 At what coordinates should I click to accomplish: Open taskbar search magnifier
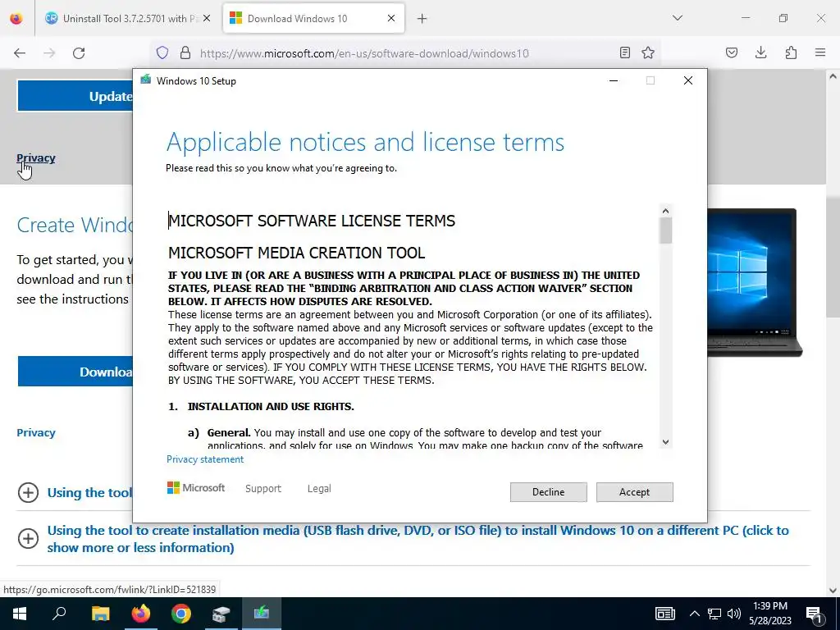pyautogui.click(x=59, y=614)
